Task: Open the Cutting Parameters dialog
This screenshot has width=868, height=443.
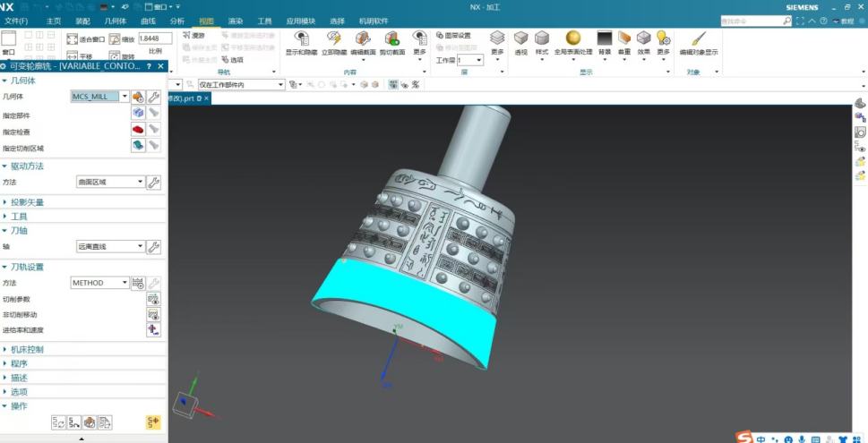Action: (153, 299)
